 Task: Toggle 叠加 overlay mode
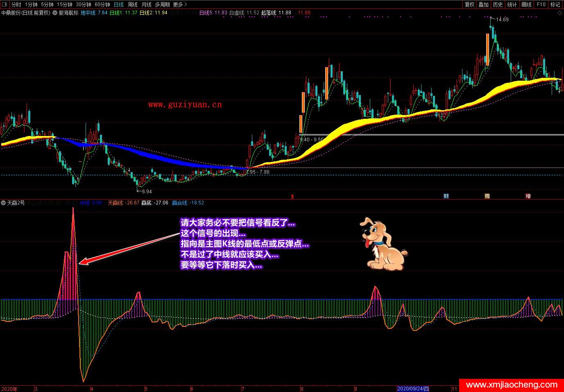484,5
